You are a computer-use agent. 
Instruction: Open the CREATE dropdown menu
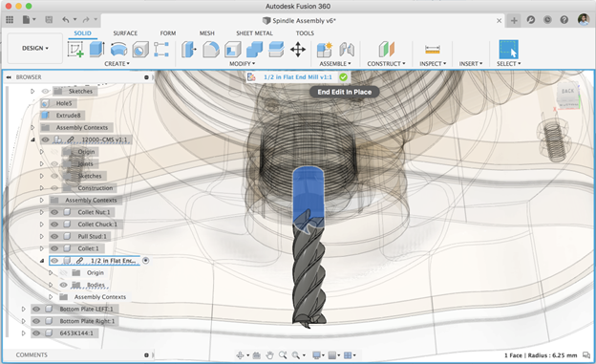(117, 63)
